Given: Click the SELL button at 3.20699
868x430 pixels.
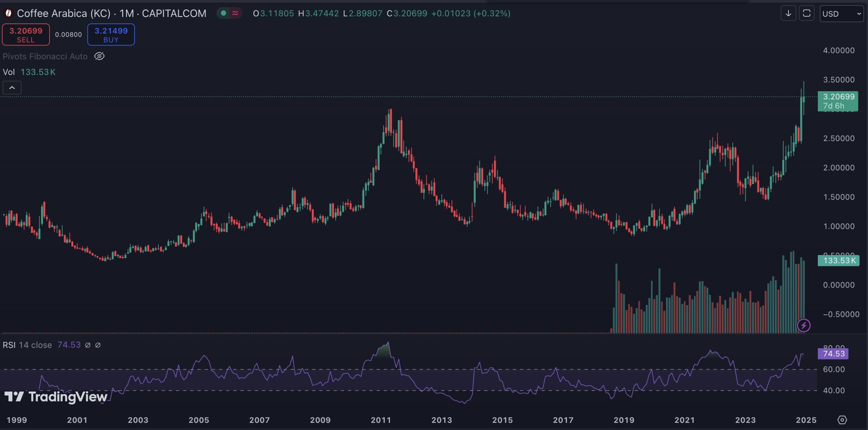Looking at the screenshot, I should [26, 34].
